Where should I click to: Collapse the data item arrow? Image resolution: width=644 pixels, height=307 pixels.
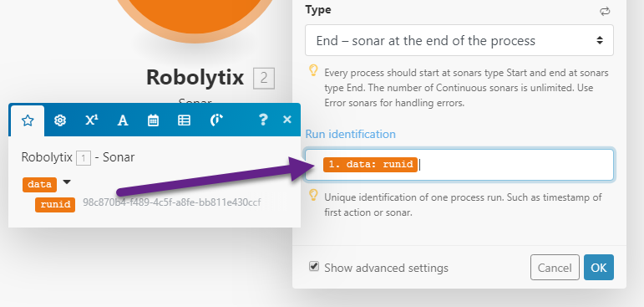coord(67,182)
